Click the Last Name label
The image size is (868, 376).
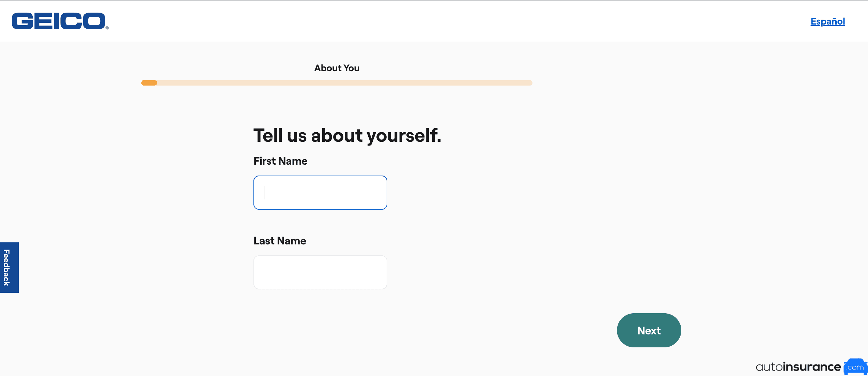[280, 241]
